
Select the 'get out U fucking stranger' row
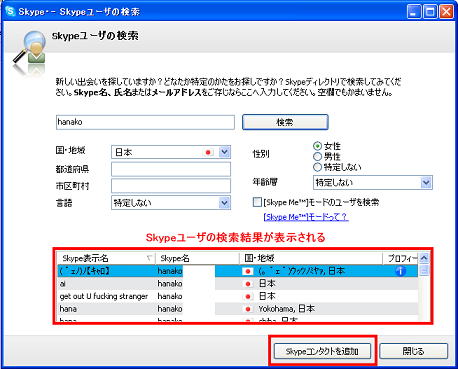pyautogui.click(x=237, y=296)
